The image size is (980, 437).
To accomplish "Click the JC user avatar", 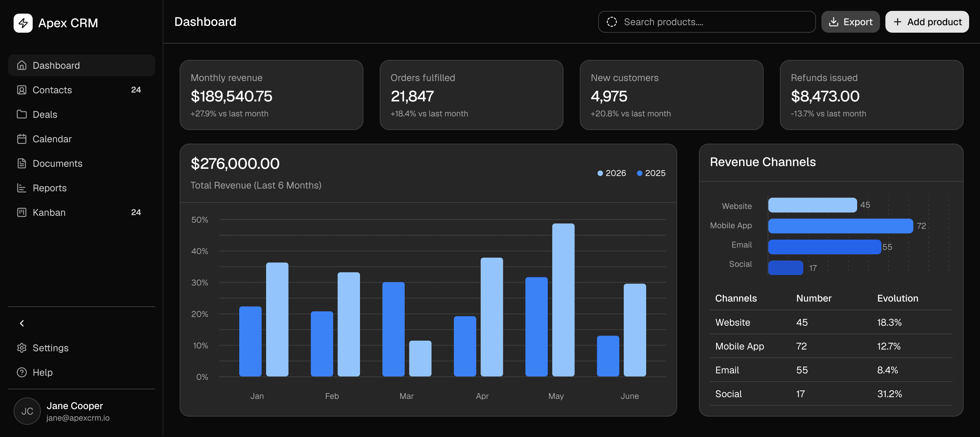I will click(27, 411).
